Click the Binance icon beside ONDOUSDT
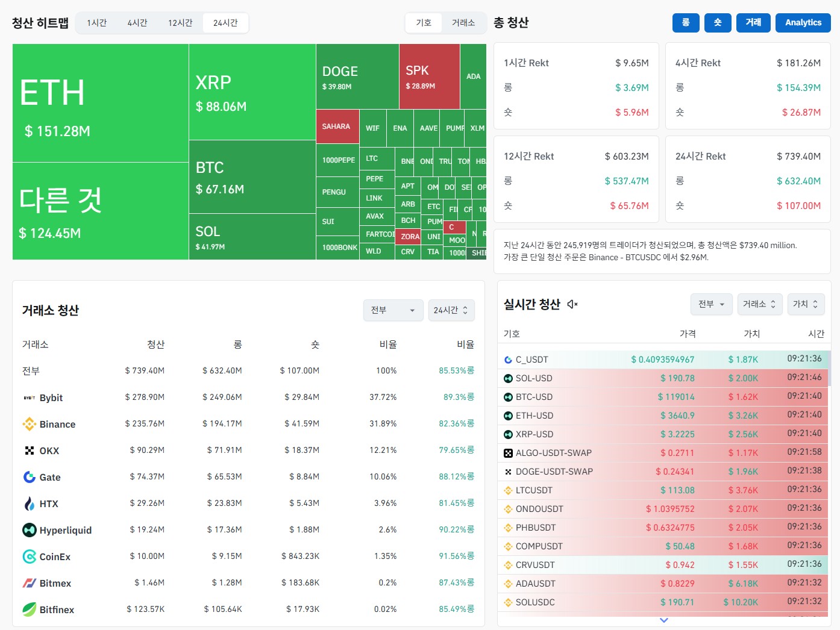This screenshot has width=840, height=630. (508, 509)
